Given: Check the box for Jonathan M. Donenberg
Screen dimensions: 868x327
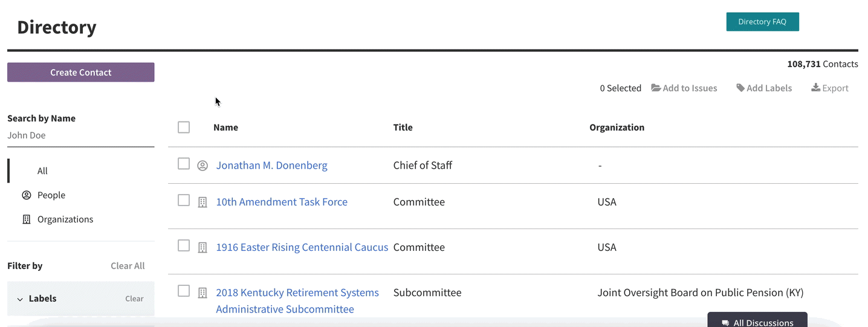Looking at the screenshot, I should 184,164.
